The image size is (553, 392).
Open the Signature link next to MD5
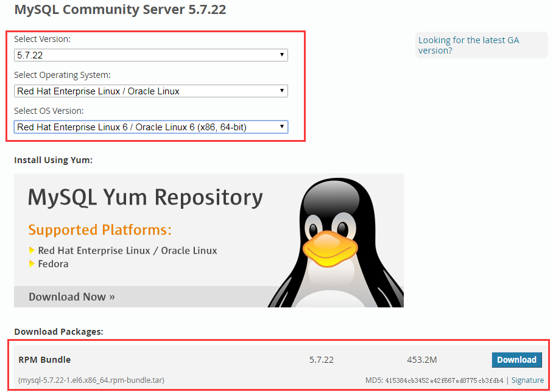pyautogui.click(x=527, y=380)
